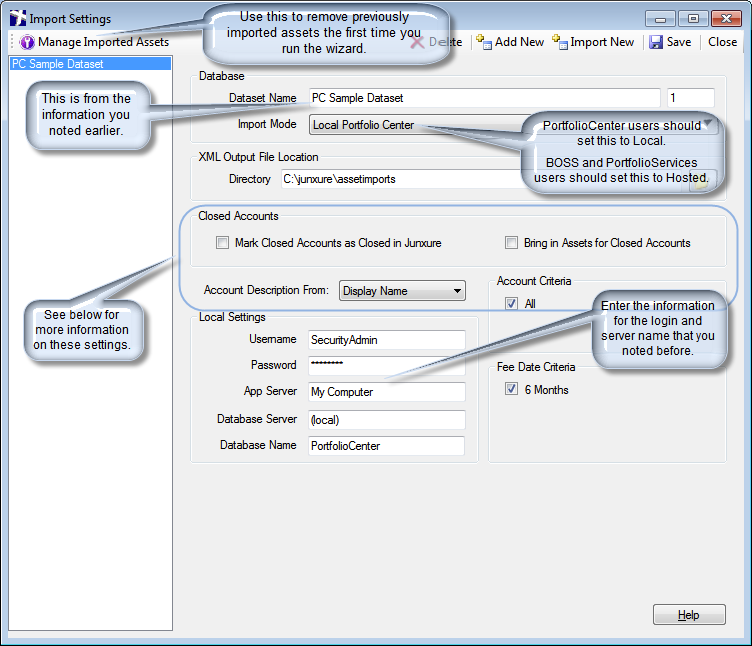The width and height of the screenshot is (752, 646).
Task: Click the Help button
Action: 689,615
